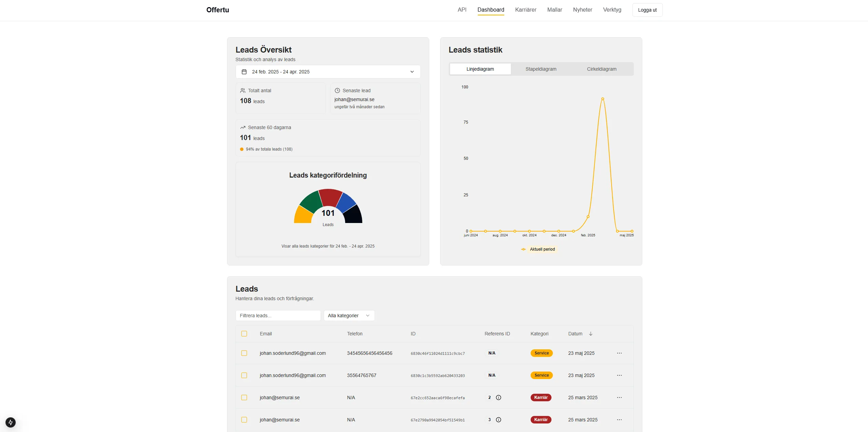868x432 pixels.
Task: Click the orange dot beside 94% av totala leads
Action: pyautogui.click(x=242, y=149)
